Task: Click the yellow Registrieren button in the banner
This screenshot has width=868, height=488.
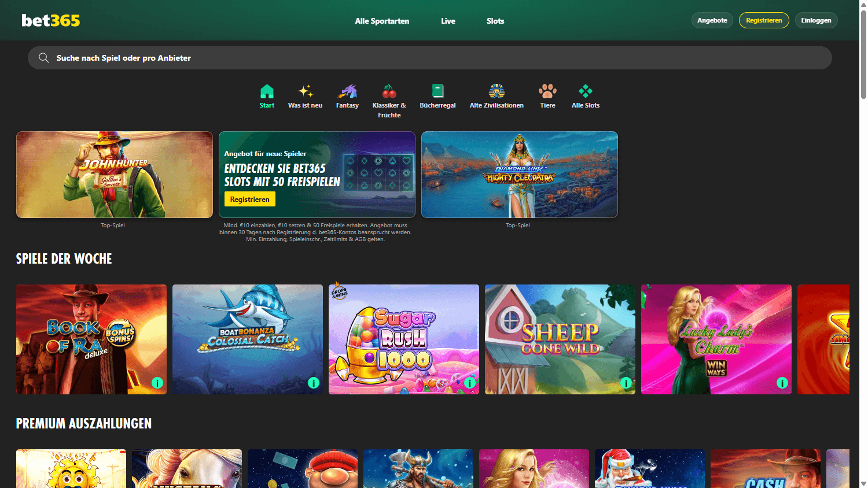Action: pyautogui.click(x=250, y=199)
